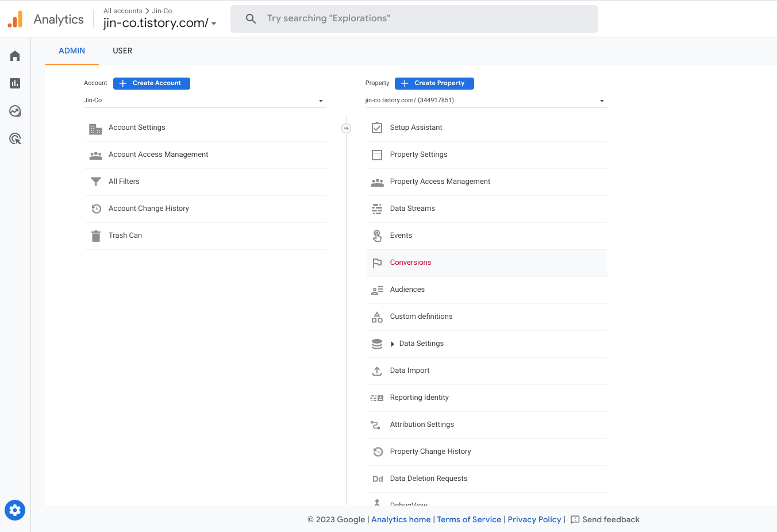Open All Filters
The width and height of the screenshot is (777, 532).
[205, 182]
